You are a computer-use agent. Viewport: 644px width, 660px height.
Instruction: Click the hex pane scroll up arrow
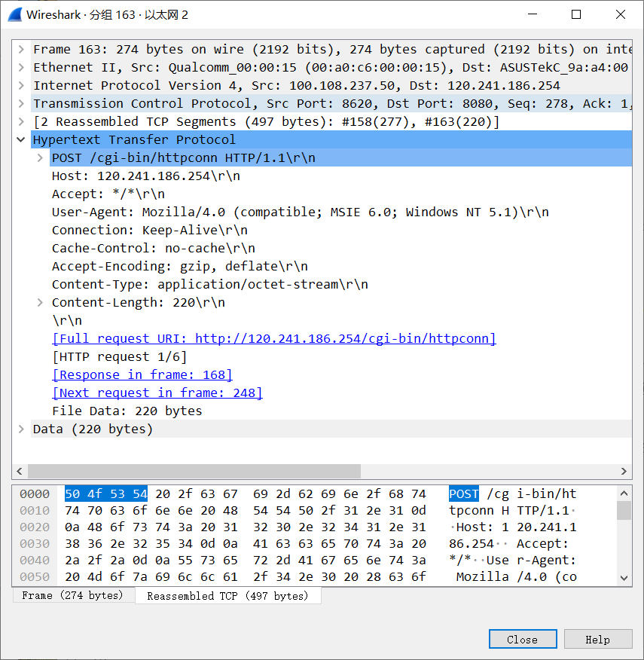tap(624, 493)
